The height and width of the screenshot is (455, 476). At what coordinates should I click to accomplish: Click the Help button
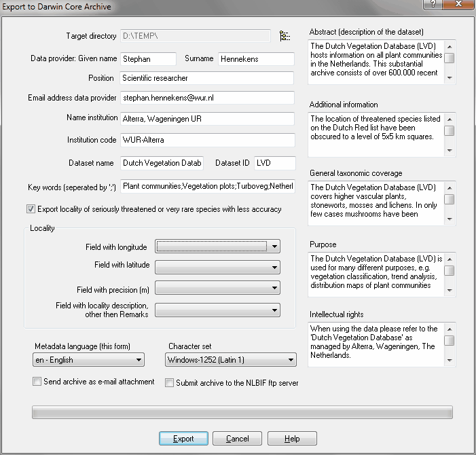click(291, 439)
